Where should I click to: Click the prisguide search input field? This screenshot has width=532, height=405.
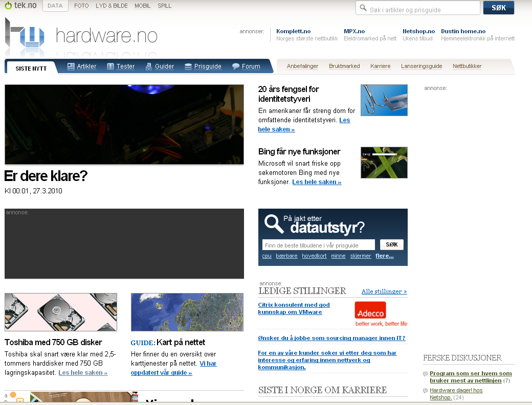point(319,245)
